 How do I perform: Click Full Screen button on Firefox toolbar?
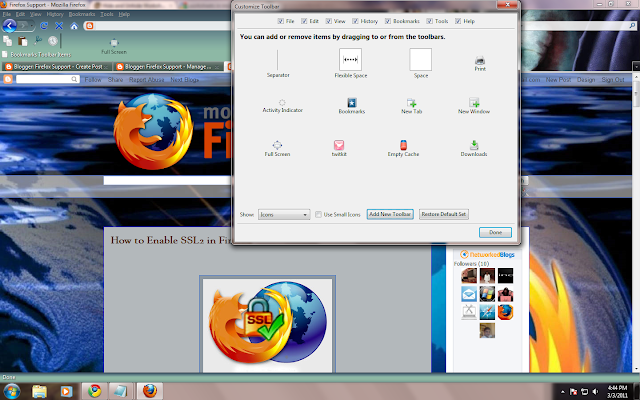(x=114, y=46)
